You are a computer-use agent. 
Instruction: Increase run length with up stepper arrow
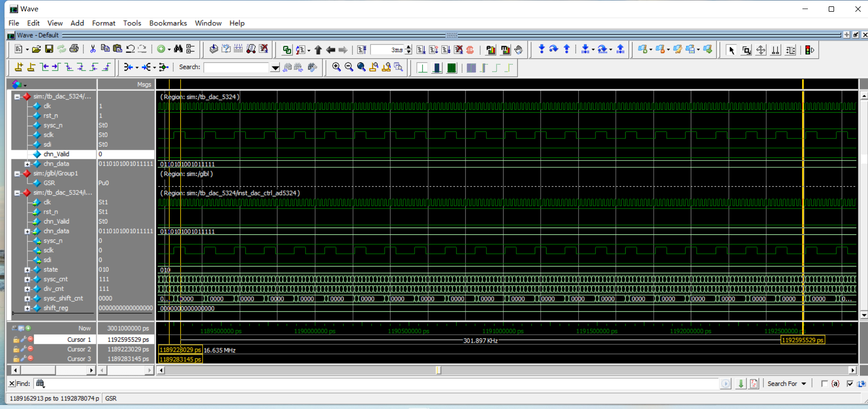(409, 47)
